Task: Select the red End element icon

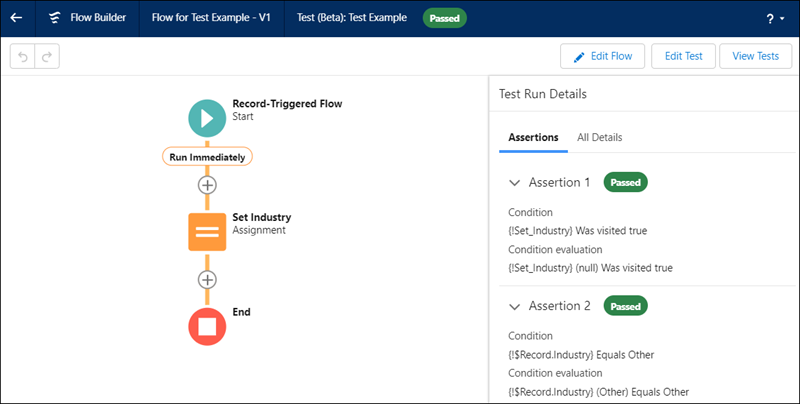Action: pyautogui.click(x=207, y=326)
